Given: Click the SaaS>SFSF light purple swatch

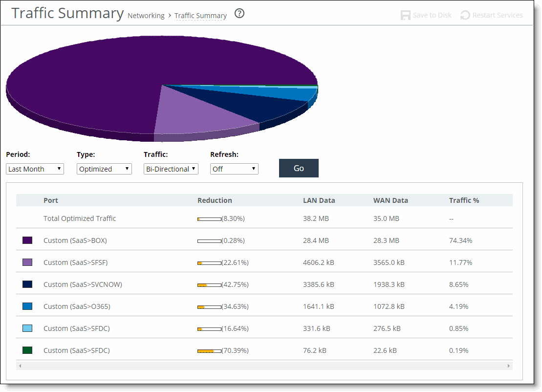Looking at the screenshot, I should pyautogui.click(x=27, y=262).
